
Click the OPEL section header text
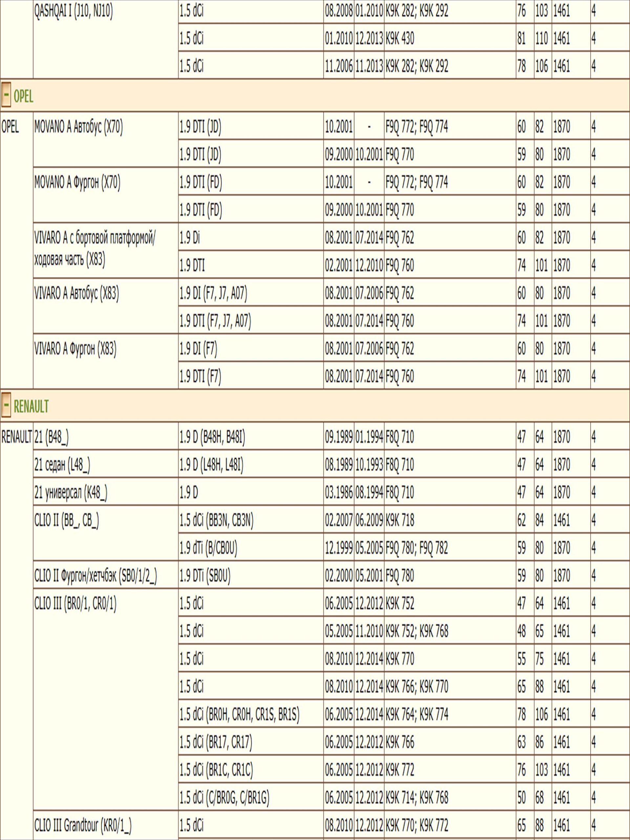point(24,96)
